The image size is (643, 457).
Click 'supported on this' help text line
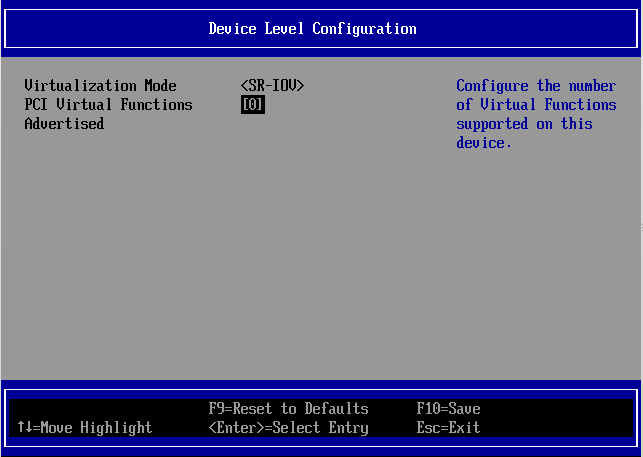524,124
